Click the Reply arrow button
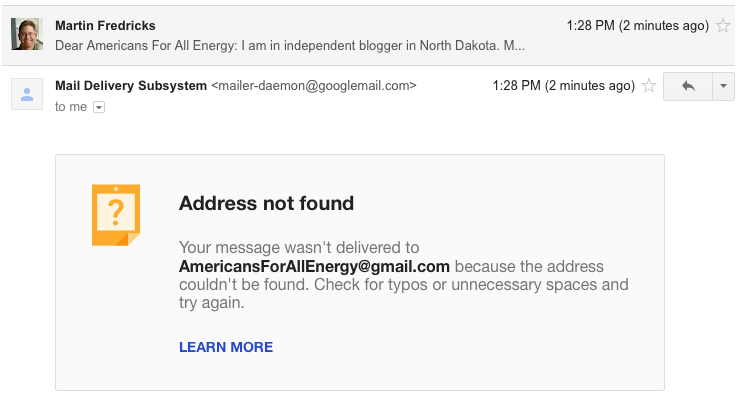 [688, 86]
